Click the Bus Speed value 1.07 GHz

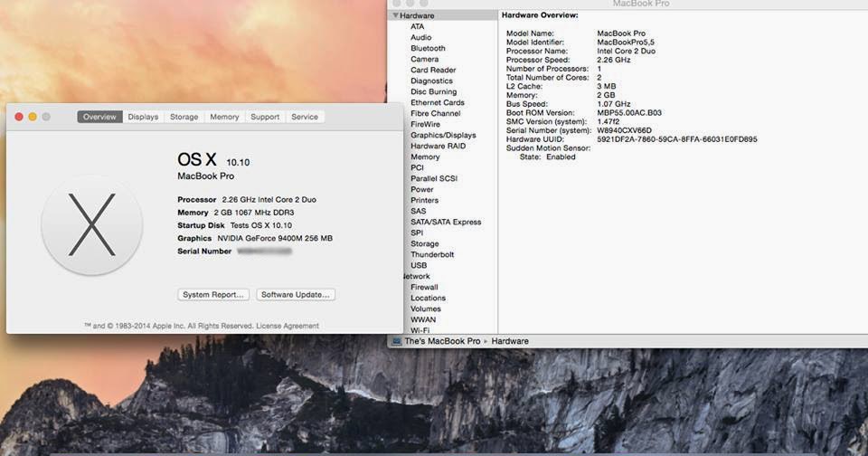[x=613, y=104]
